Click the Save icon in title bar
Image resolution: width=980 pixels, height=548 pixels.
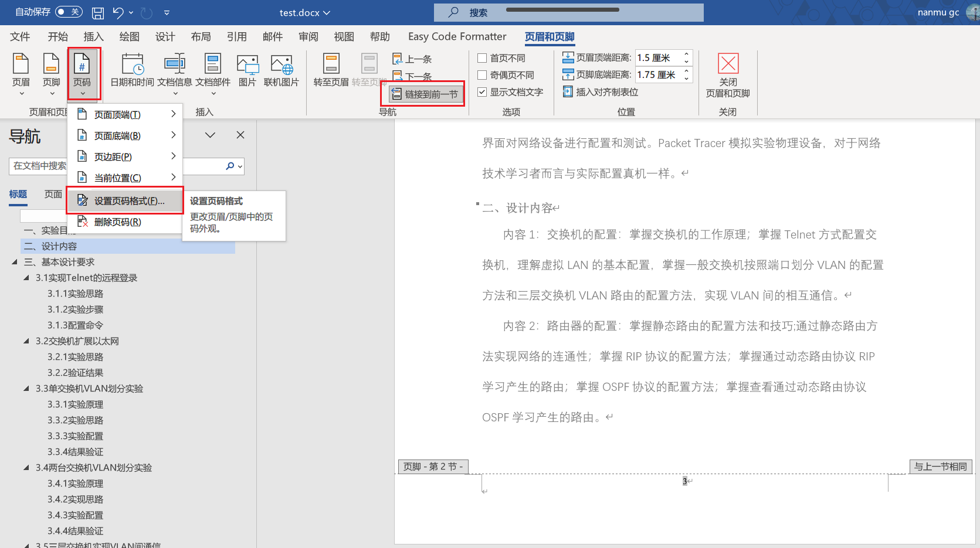tap(98, 12)
